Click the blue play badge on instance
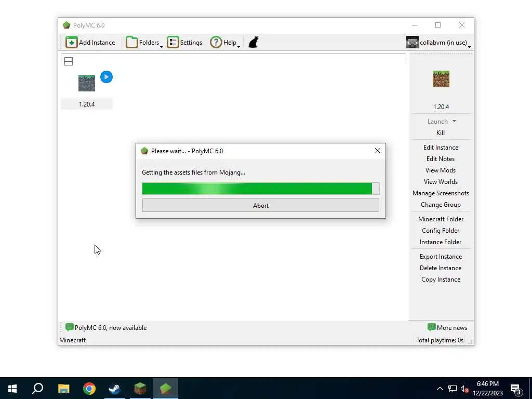The image size is (532, 399). pyautogui.click(x=107, y=77)
